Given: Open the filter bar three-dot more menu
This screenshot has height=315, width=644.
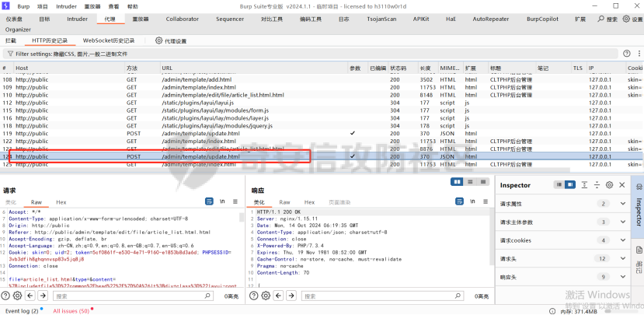Looking at the screenshot, I should click(639, 54).
